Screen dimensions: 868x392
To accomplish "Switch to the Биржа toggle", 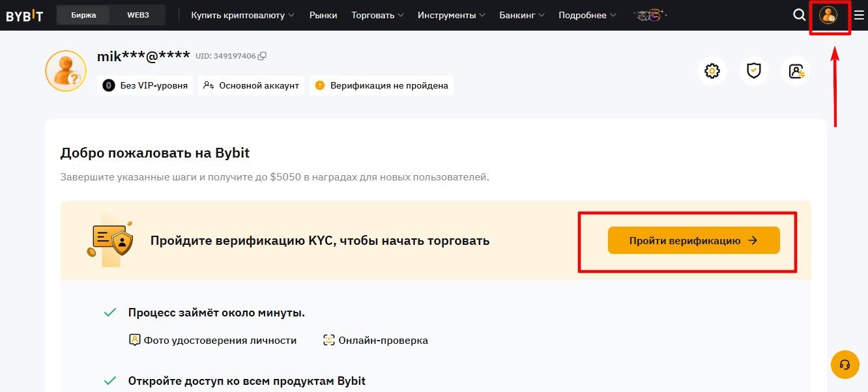I will [x=83, y=15].
